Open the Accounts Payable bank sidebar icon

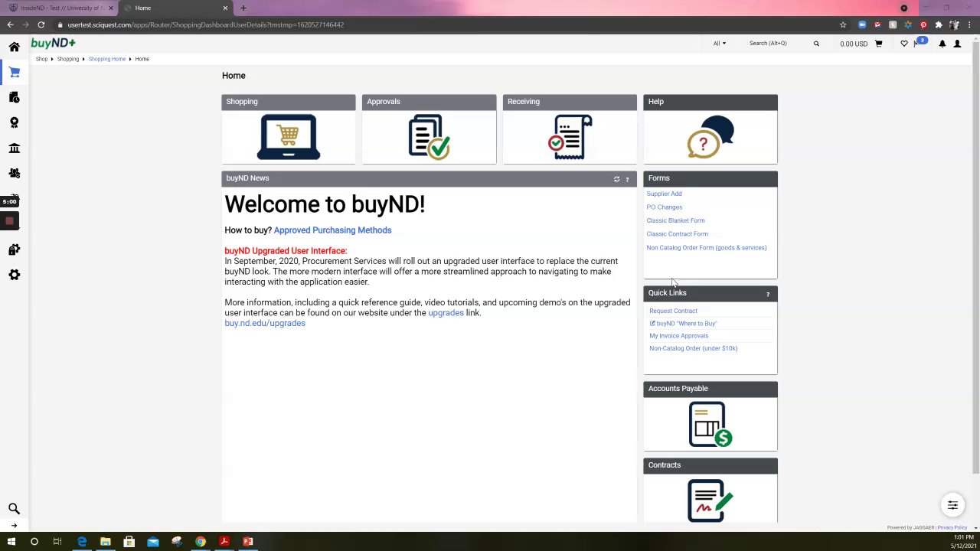[x=14, y=148]
